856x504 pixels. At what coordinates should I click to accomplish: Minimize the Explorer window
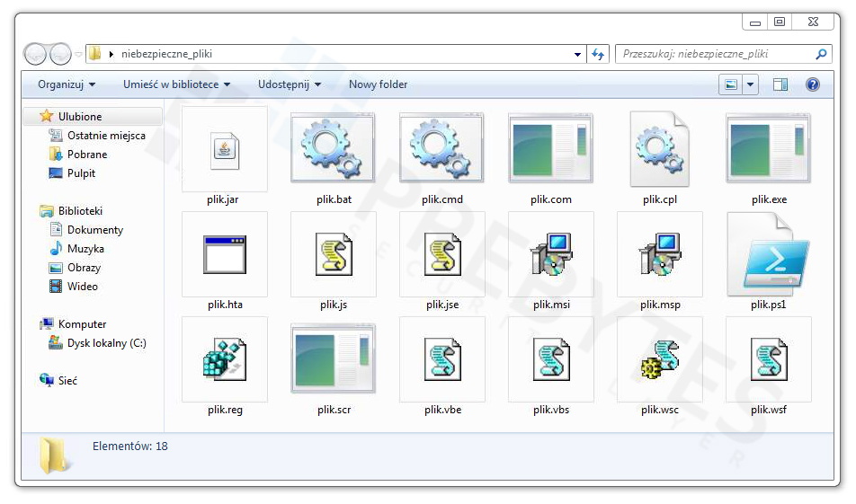[x=755, y=22]
